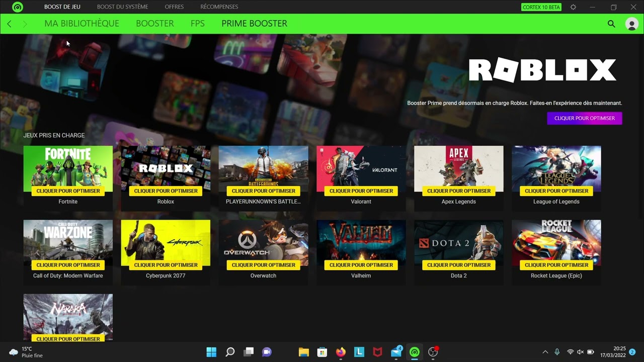Open McAfee from the taskbar

[x=377, y=352]
